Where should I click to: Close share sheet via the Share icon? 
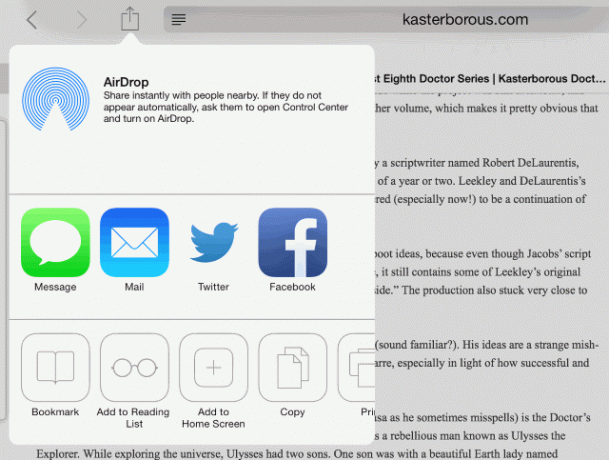[x=130, y=19]
